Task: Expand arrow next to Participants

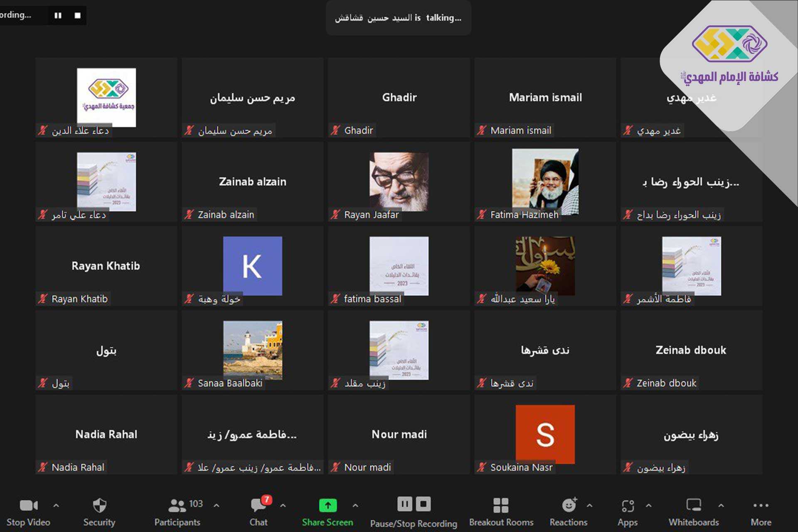Action: [217, 505]
